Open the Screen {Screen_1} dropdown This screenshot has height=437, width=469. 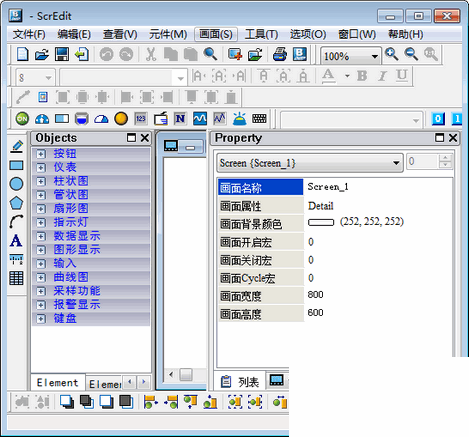click(396, 163)
